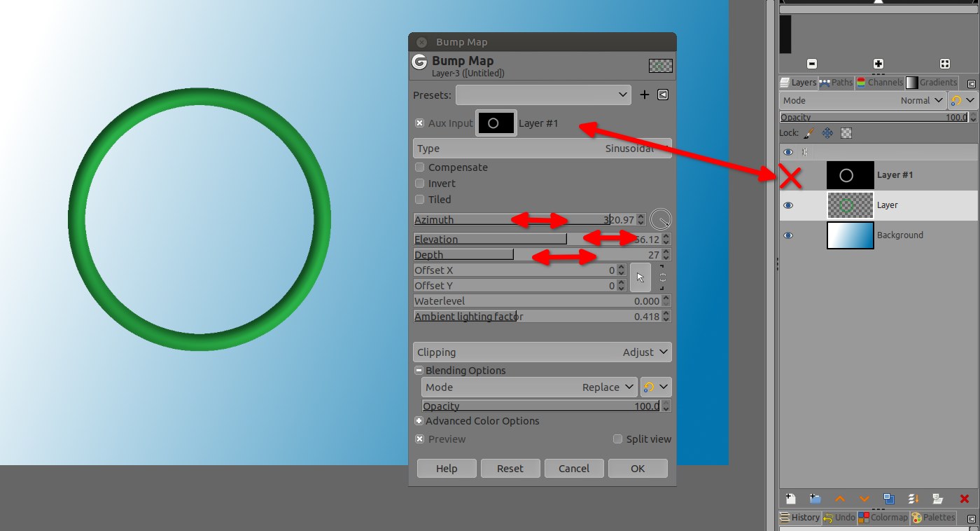The width and height of the screenshot is (980, 531).
Task: Create a new layer group
Action: 815,499
